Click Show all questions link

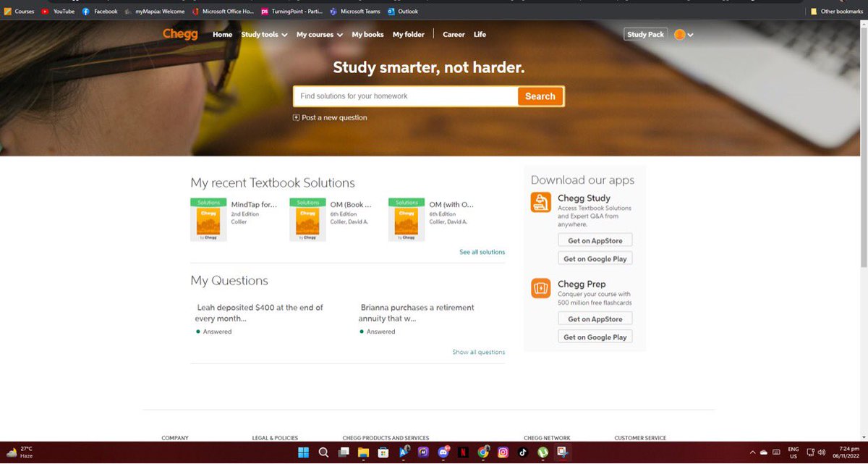point(479,352)
